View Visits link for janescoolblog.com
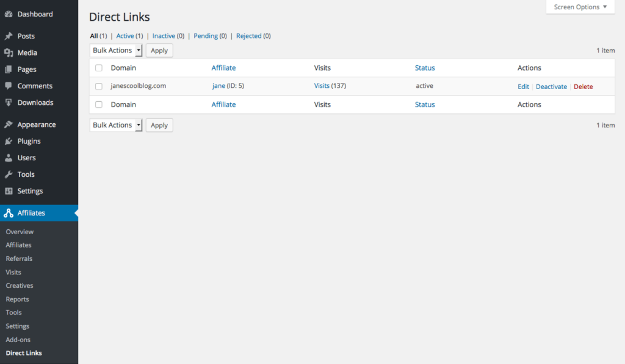 pos(322,85)
